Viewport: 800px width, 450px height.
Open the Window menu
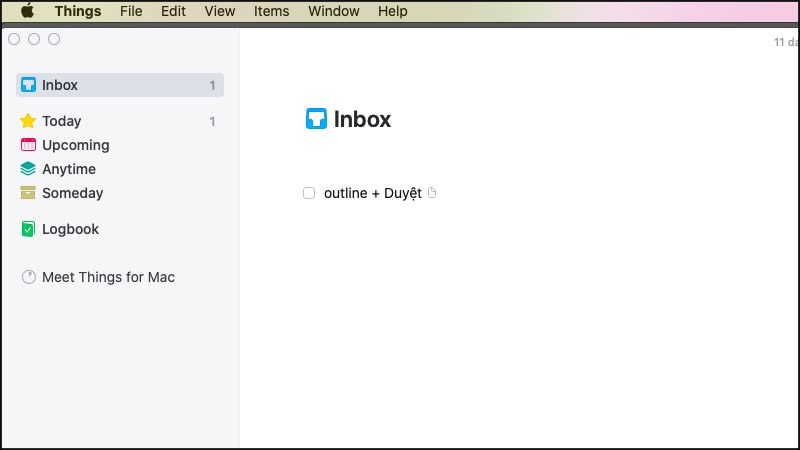334,11
